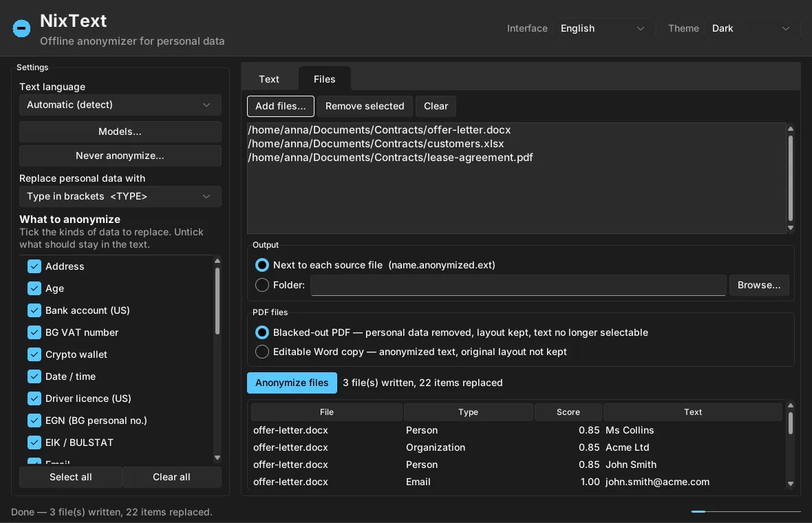Image resolution: width=812 pixels, height=523 pixels.
Task: Open the Theme dropdown set to Dark
Action: [x=751, y=28]
